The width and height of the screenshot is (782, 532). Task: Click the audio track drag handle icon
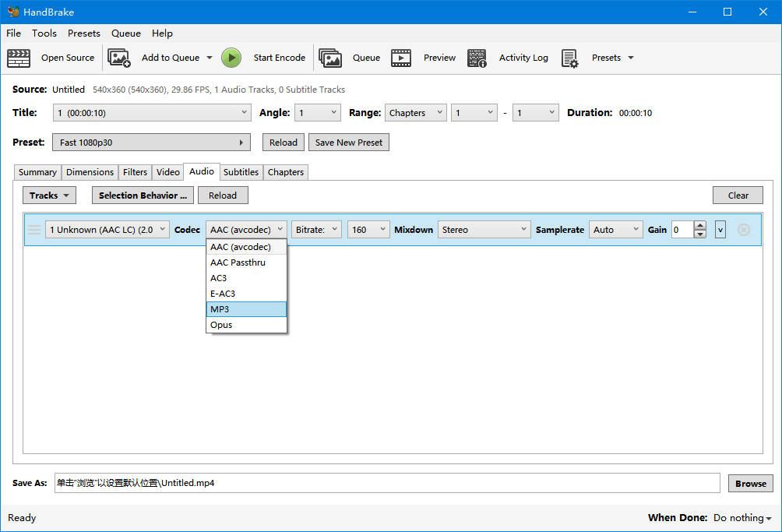point(34,230)
